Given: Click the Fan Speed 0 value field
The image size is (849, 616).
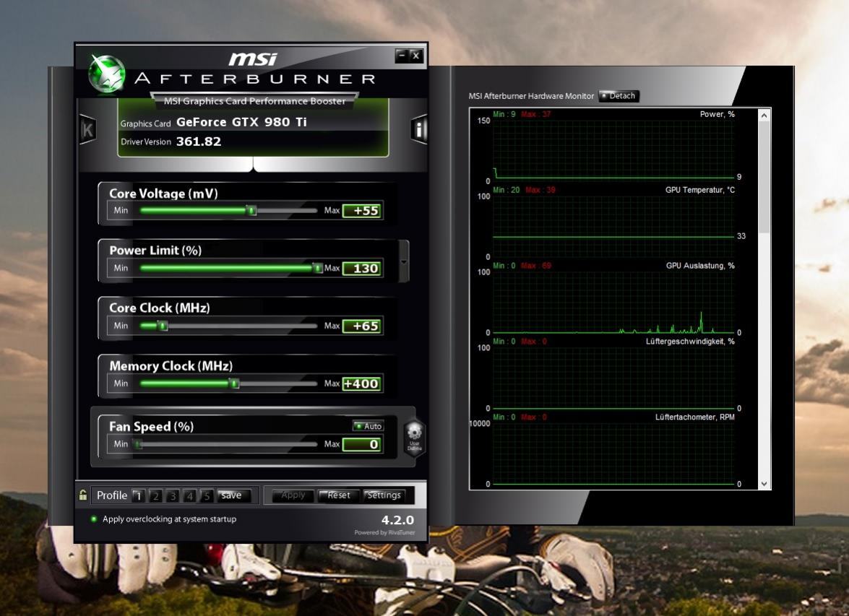Looking at the screenshot, I should point(362,444).
